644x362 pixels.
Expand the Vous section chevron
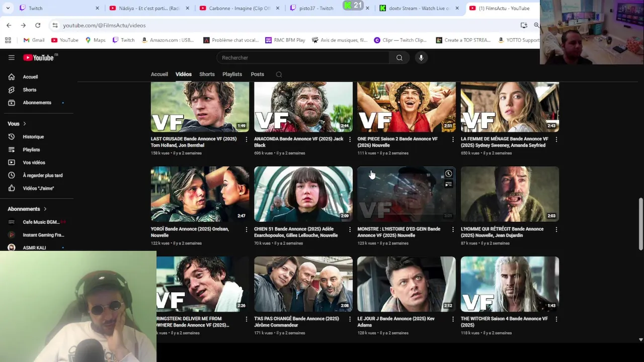click(x=24, y=124)
